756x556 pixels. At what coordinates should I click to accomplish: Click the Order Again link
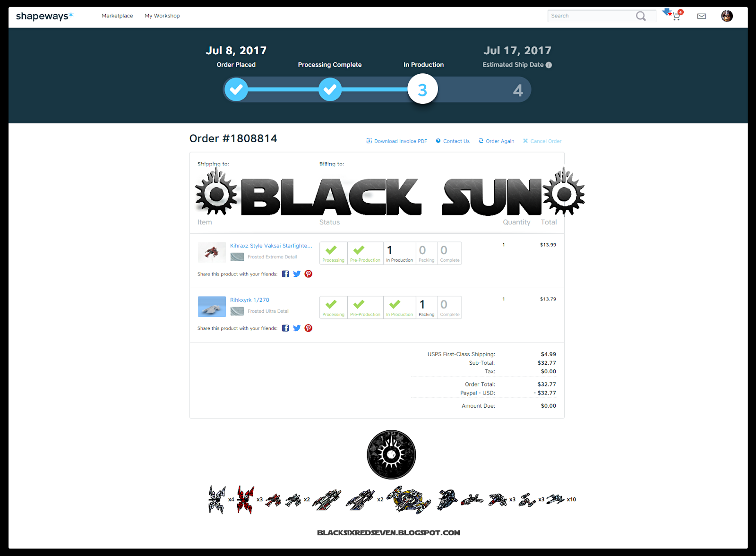(x=497, y=141)
